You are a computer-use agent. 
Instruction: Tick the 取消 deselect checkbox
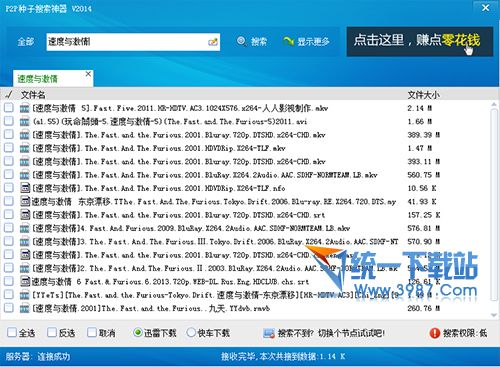91,332
